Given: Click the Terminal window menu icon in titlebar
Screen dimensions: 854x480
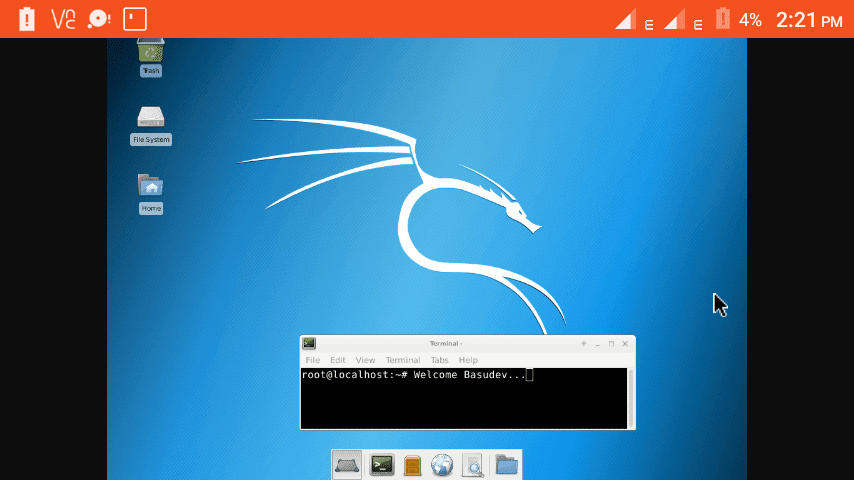Looking at the screenshot, I should (x=309, y=343).
